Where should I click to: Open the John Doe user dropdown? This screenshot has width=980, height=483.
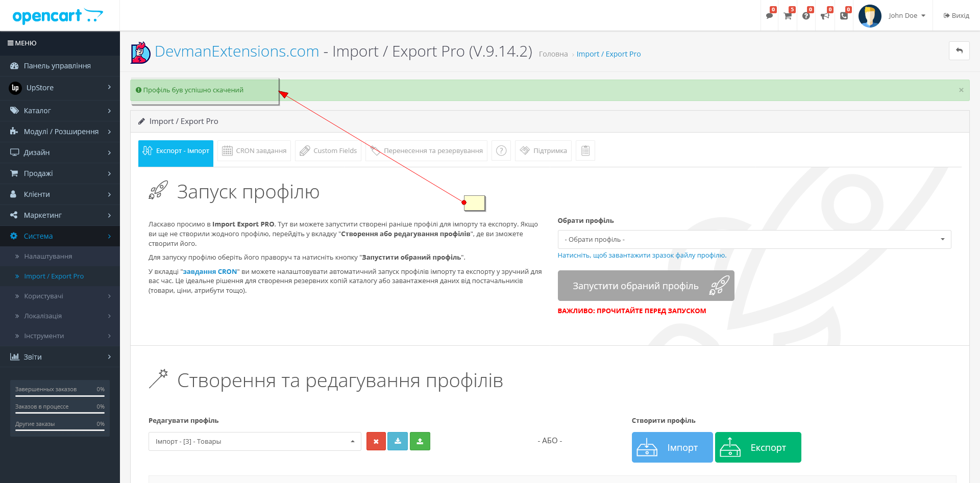click(907, 16)
